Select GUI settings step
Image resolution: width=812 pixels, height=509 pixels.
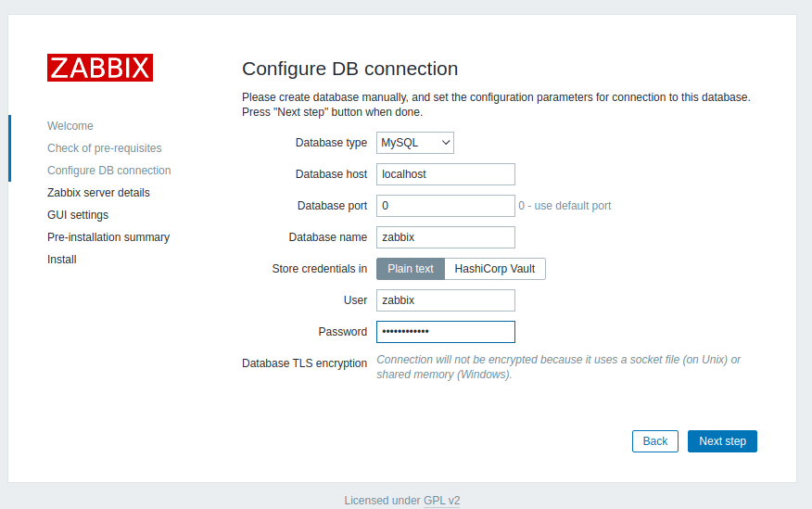(78, 215)
